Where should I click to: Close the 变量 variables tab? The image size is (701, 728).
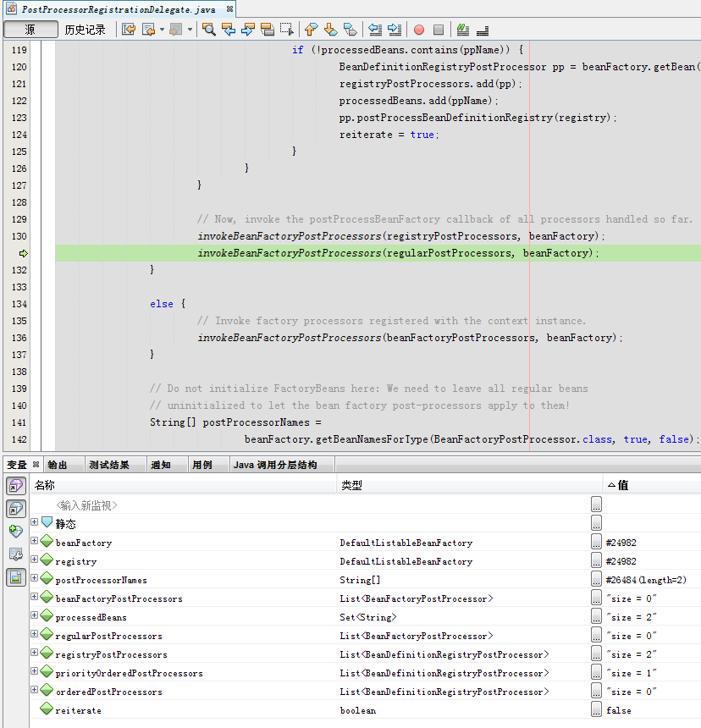pos(36,464)
